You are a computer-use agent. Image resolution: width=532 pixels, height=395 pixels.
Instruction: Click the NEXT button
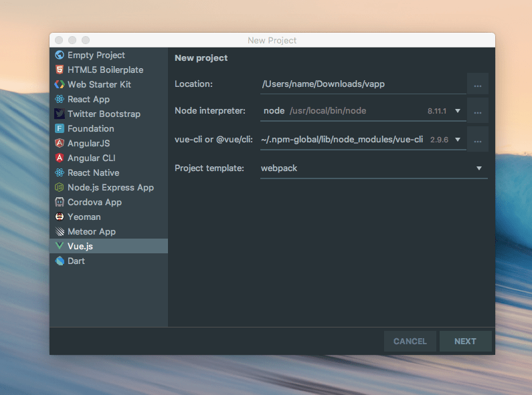pos(465,341)
